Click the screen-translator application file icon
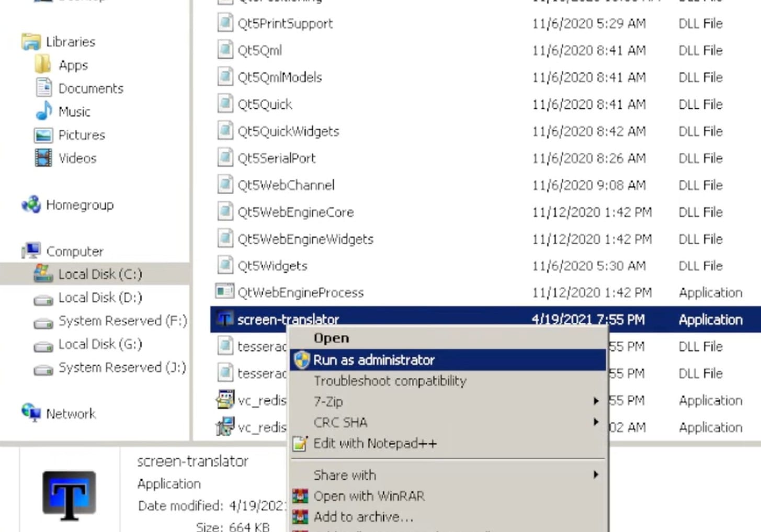761x532 pixels. 225,319
